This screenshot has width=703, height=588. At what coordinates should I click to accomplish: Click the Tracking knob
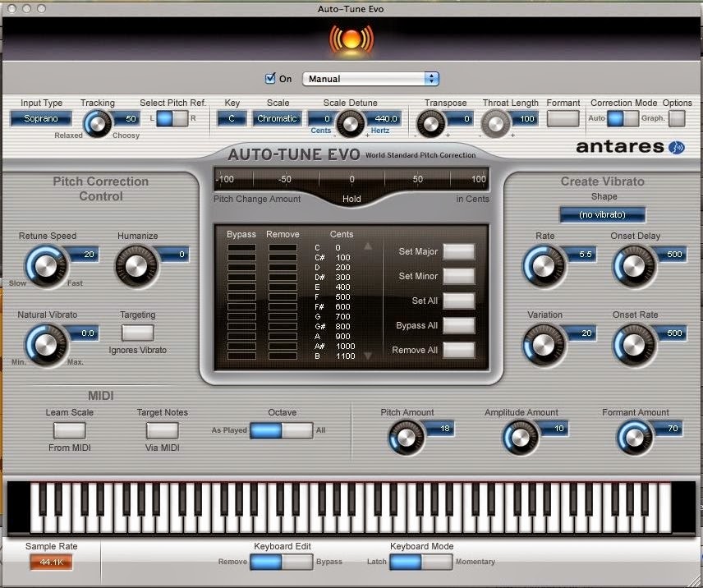click(98, 124)
